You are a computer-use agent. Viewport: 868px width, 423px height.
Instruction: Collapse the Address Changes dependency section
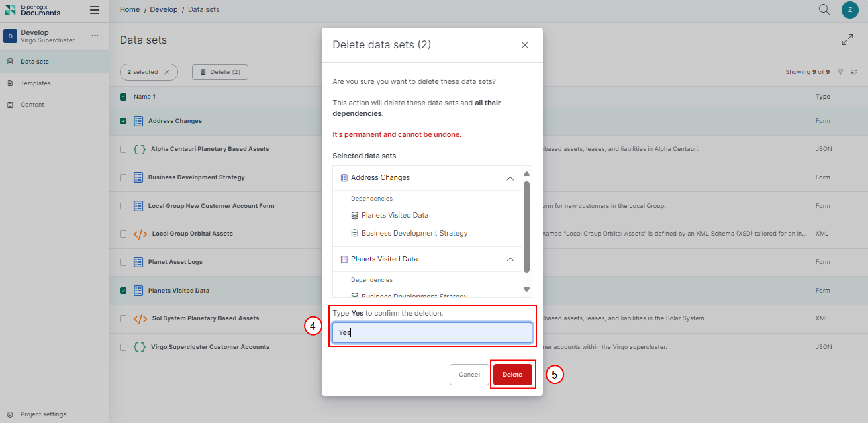510,178
